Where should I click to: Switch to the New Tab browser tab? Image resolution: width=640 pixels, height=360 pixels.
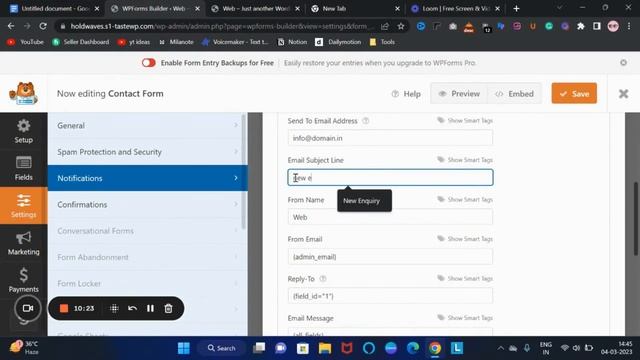[355, 9]
